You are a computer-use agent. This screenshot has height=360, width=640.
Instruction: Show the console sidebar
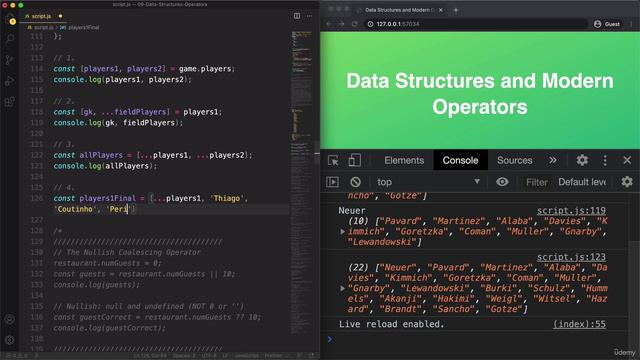(x=332, y=182)
